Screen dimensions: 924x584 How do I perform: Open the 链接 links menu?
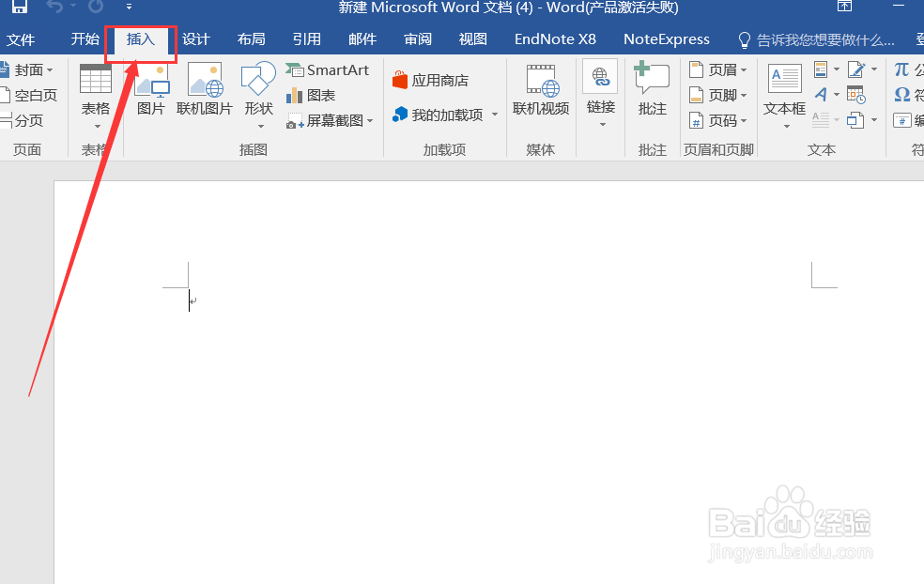pyautogui.click(x=600, y=94)
